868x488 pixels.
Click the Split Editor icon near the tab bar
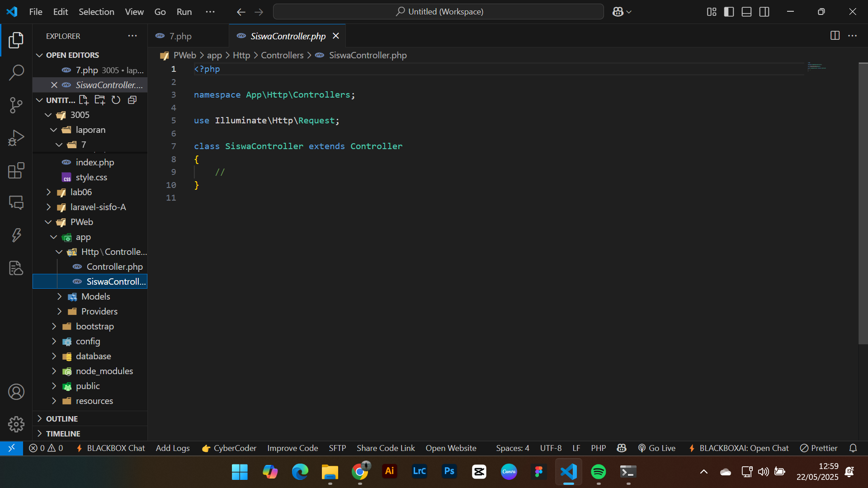[835, 36]
